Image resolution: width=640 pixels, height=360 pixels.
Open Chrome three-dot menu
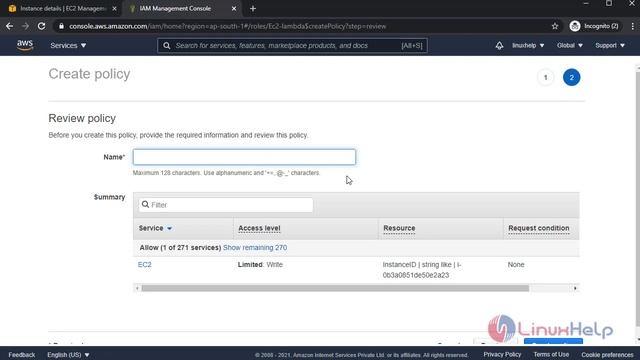click(633, 26)
